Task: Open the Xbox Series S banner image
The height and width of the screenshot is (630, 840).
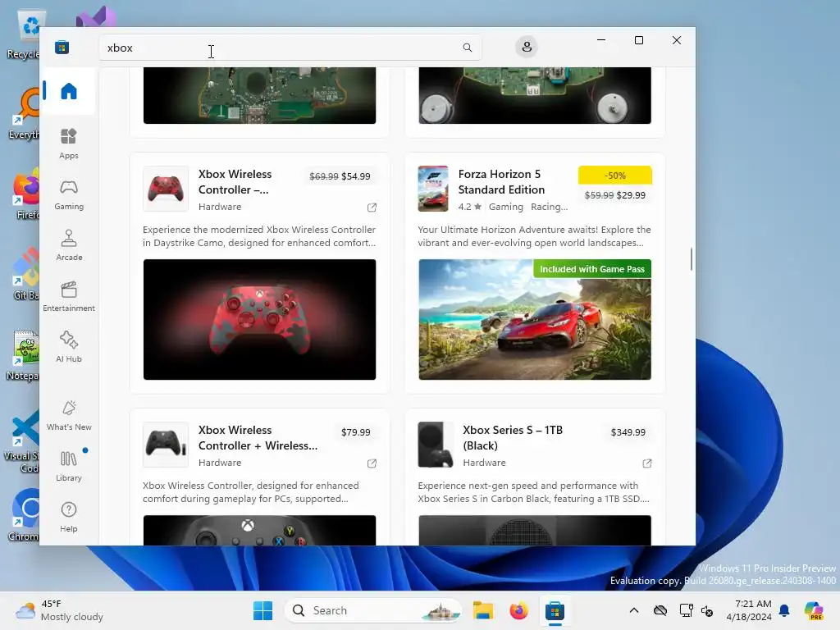Action: (535, 531)
